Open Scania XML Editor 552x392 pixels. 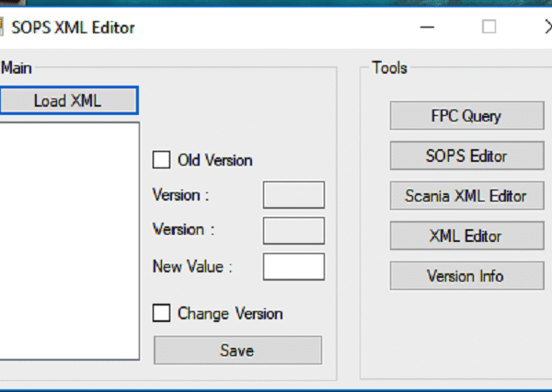point(466,195)
